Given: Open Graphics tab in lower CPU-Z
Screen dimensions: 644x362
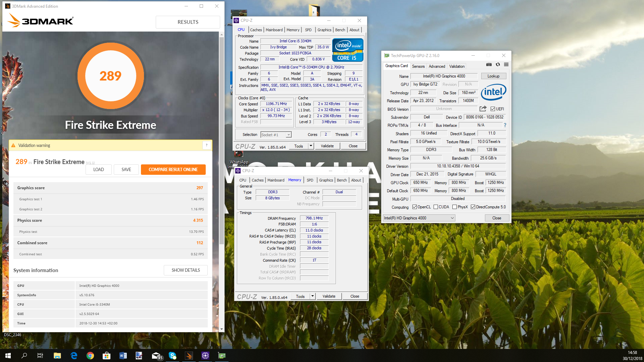Looking at the screenshot, I should 326,180.
